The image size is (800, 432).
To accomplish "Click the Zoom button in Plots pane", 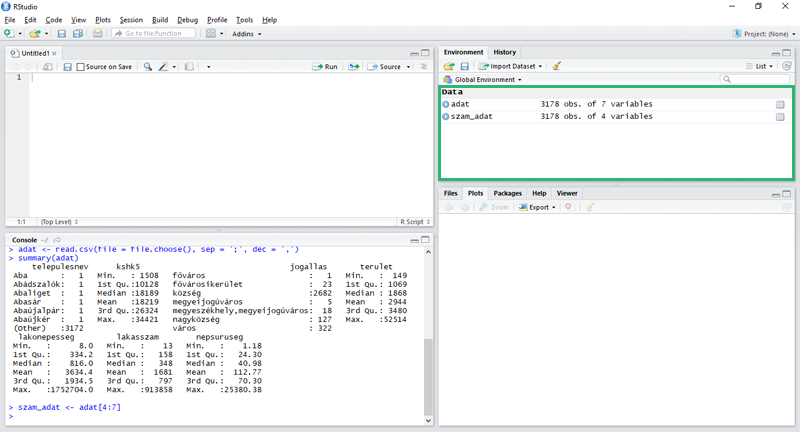I will (x=494, y=207).
